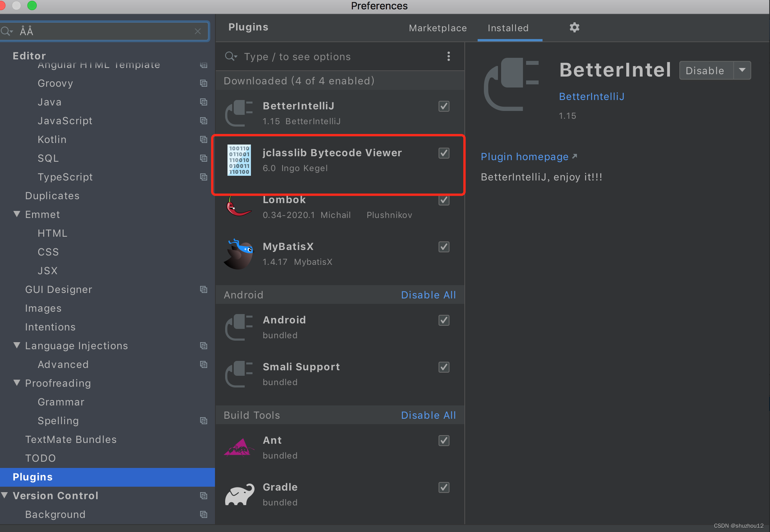770x532 pixels.
Task: Click the project-level icon beside Kotlin
Action: point(204,139)
